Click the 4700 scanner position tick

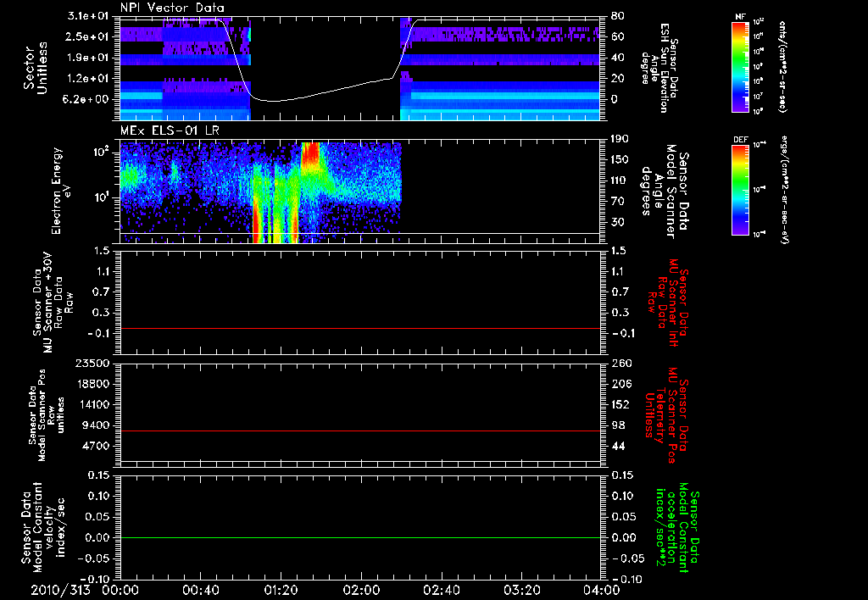[95, 446]
